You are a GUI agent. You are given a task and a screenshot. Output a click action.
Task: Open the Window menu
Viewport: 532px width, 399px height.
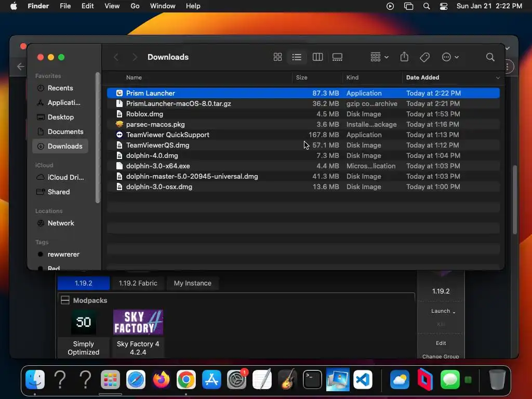pos(163,6)
